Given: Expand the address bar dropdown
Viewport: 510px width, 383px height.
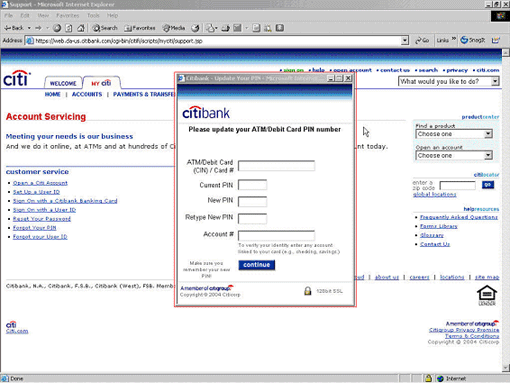Looking at the screenshot, I should pos(405,41).
